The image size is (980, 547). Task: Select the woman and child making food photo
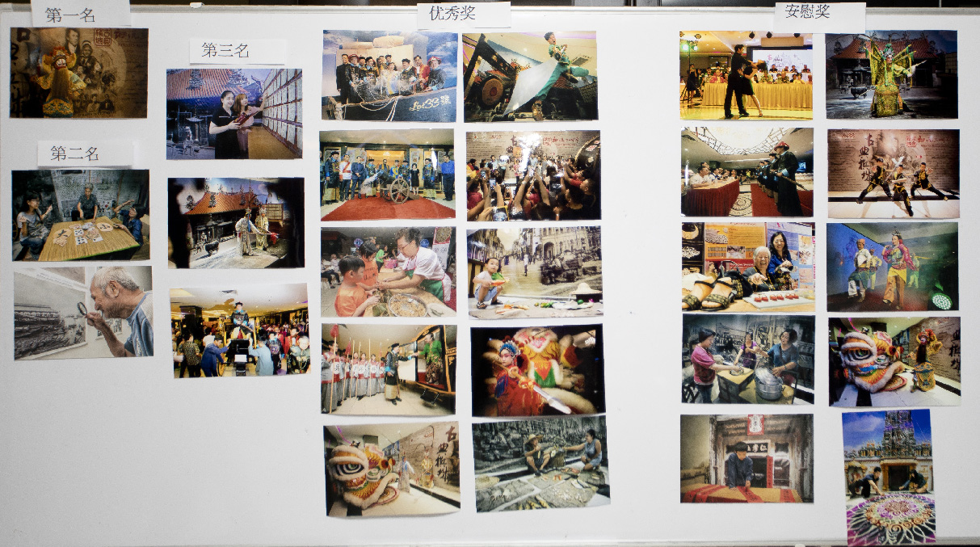pos(389,272)
